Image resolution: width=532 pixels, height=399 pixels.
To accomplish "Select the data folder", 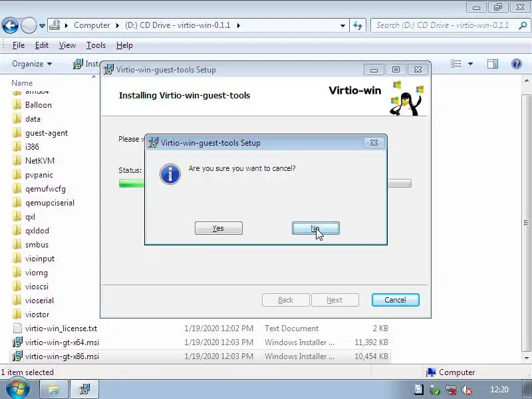I will tap(33, 119).
